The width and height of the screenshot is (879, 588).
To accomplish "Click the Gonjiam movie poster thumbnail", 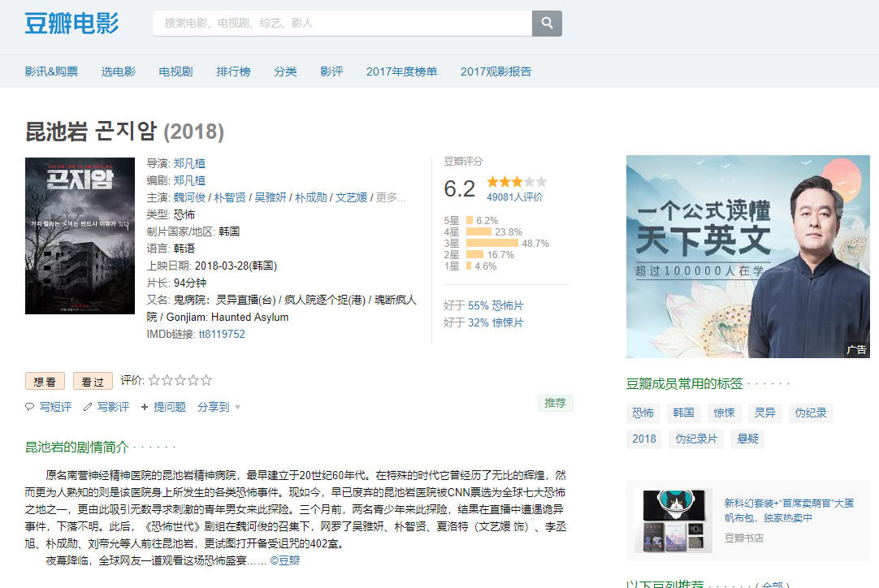I will (x=80, y=236).
